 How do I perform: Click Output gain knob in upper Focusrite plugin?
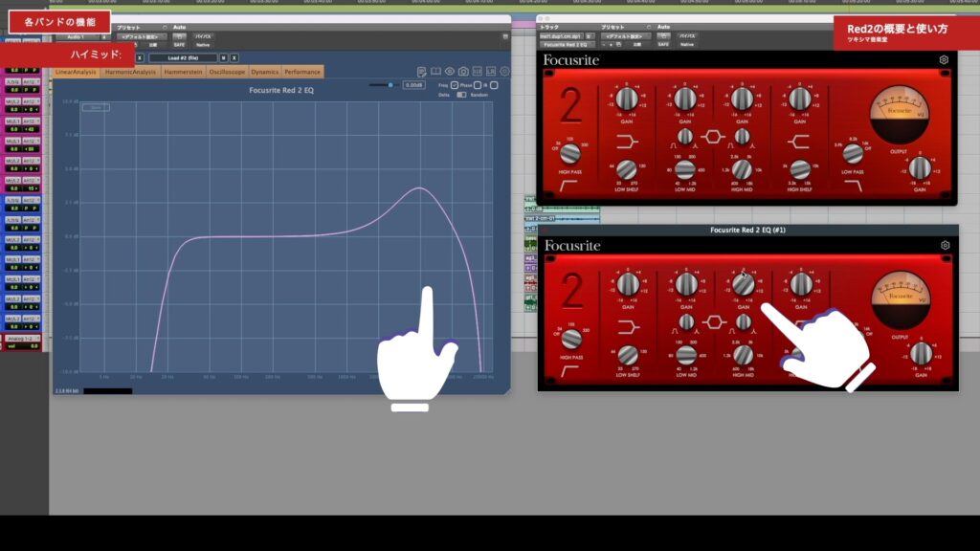pos(920,167)
